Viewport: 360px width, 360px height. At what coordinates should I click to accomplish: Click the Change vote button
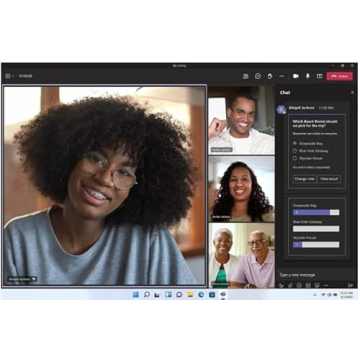(x=304, y=179)
